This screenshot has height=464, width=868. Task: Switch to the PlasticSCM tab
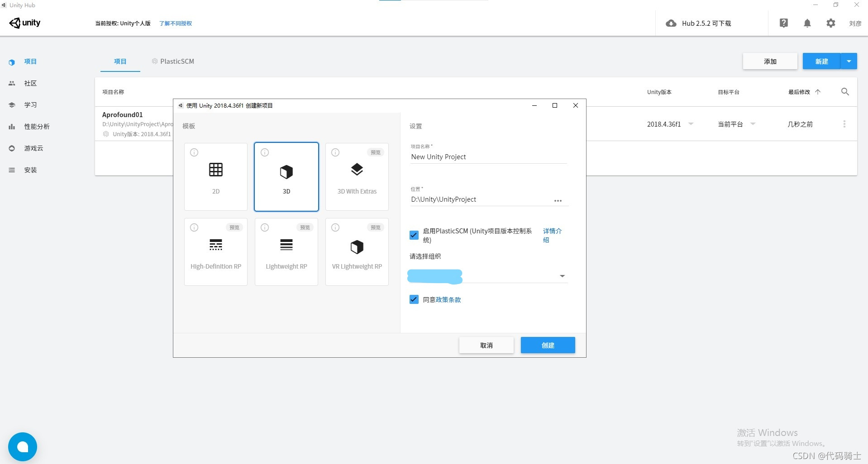coord(173,62)
